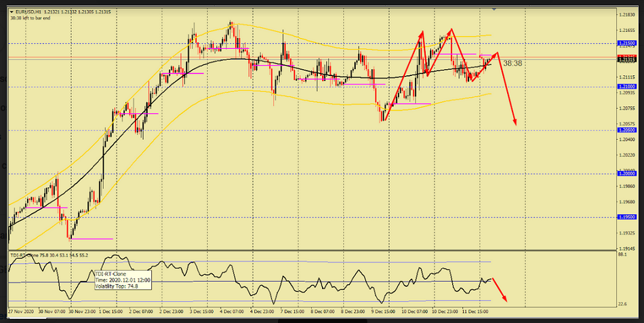Viewport: 644px width, 323px height.
Task: Click the 1.21000 blue price level tag
Action: 626,87
